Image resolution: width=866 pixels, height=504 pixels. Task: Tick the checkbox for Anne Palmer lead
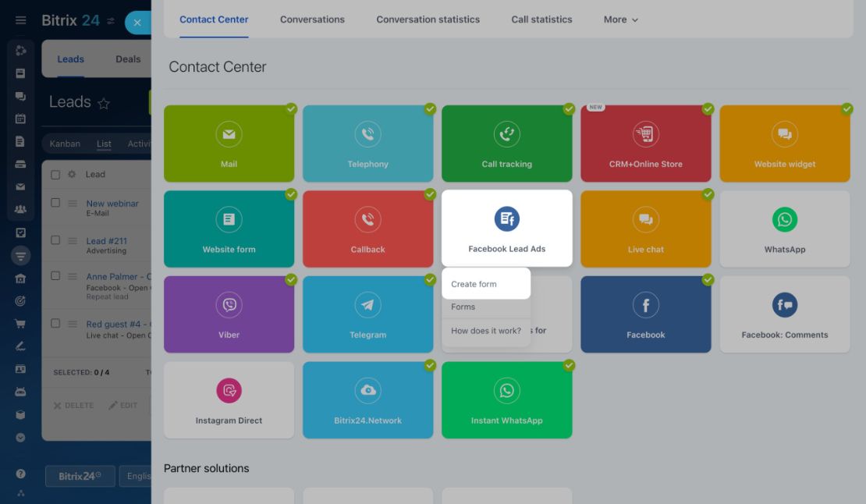[x=55, y=275]
